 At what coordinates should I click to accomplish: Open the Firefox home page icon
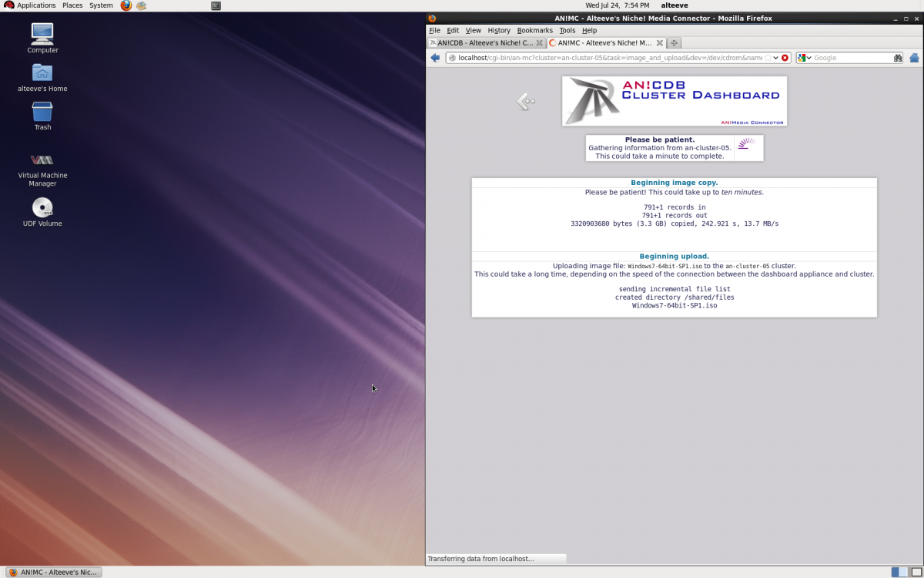pyautogui.click(x=914, y=58)
